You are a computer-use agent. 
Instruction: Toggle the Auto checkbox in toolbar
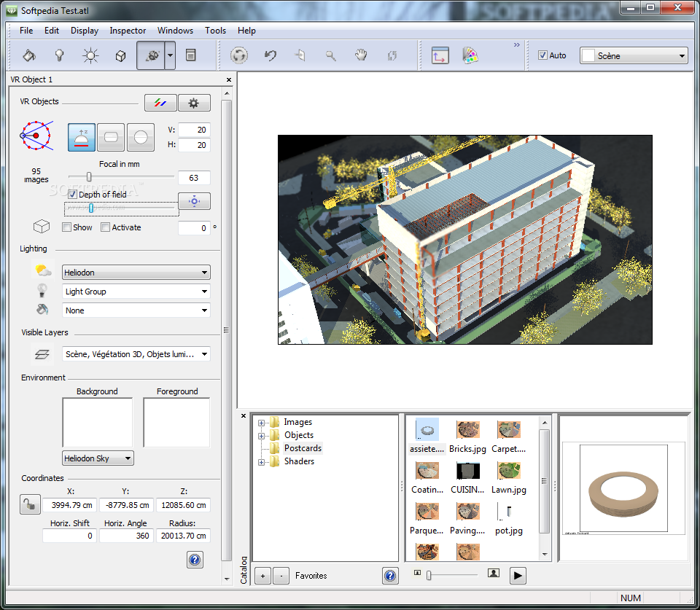click(x=542, y=55)
